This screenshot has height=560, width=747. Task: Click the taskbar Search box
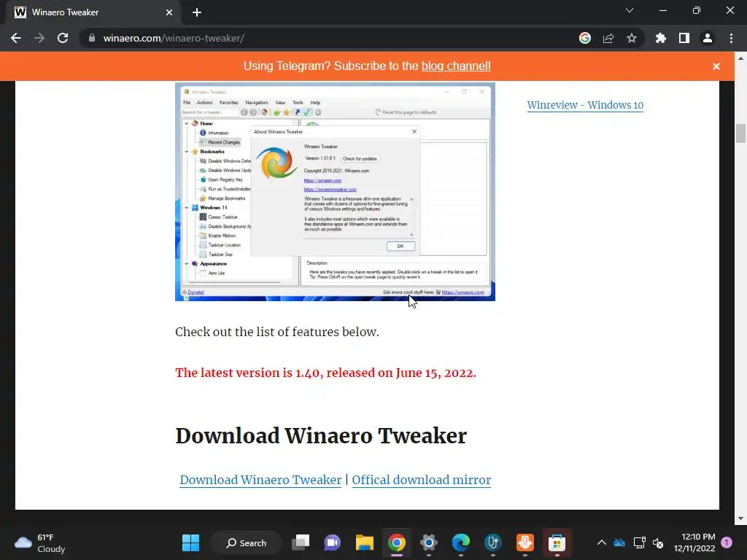click(246, 542)
